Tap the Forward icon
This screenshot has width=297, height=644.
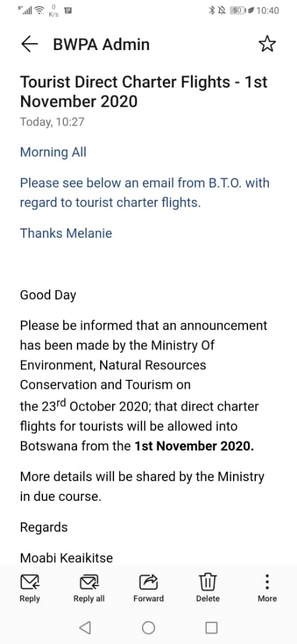pos(148,581)
